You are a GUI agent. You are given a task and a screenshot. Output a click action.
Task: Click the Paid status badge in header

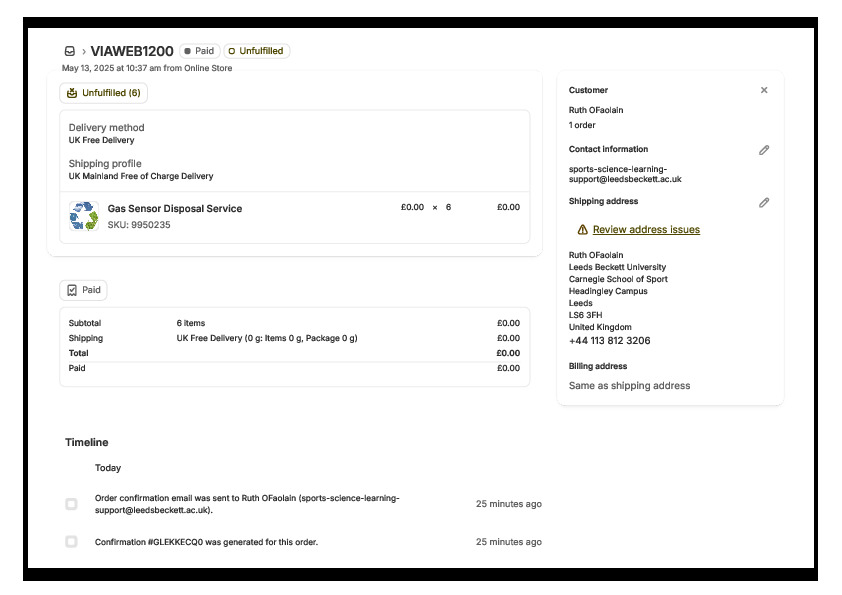(x=199, y=51)
